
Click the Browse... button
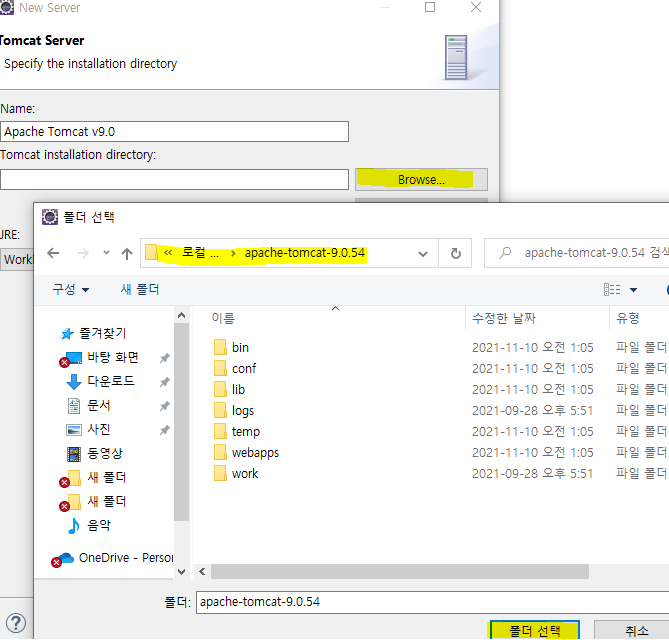pyautogui.click(x=421, y=180)
